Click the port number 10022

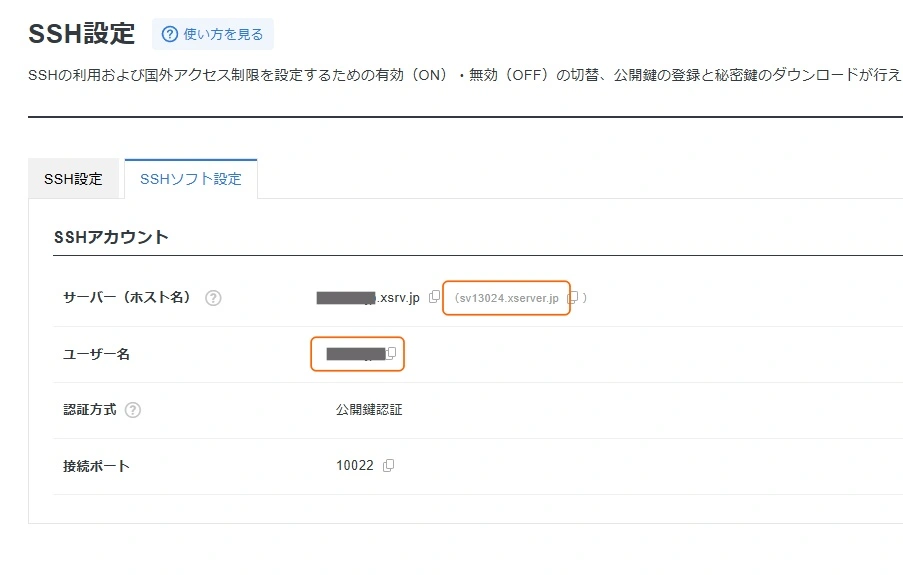(x=354, y=466)
